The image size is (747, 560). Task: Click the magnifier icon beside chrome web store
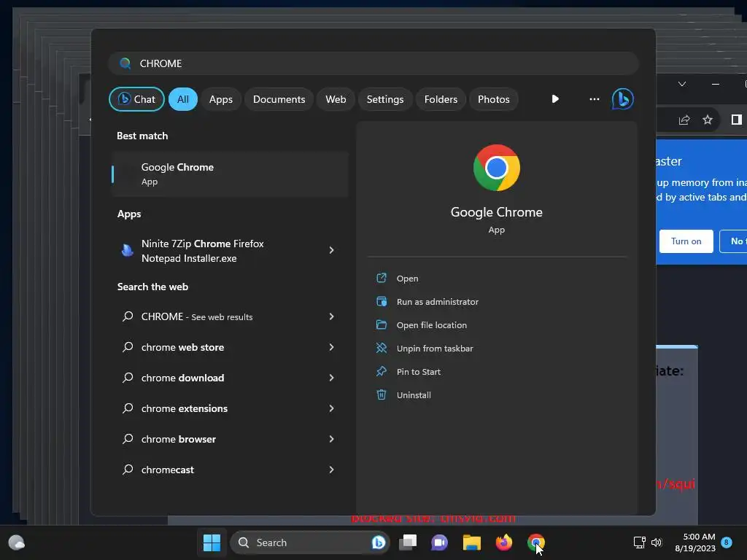tap(128, 346)
